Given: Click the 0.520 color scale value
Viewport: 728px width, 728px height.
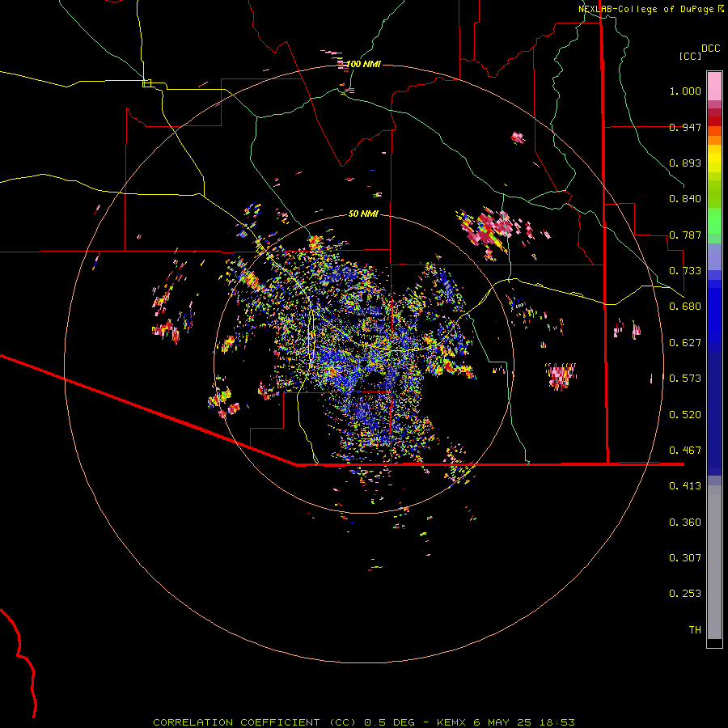Looking at the screenshot, I should point(685,415).
